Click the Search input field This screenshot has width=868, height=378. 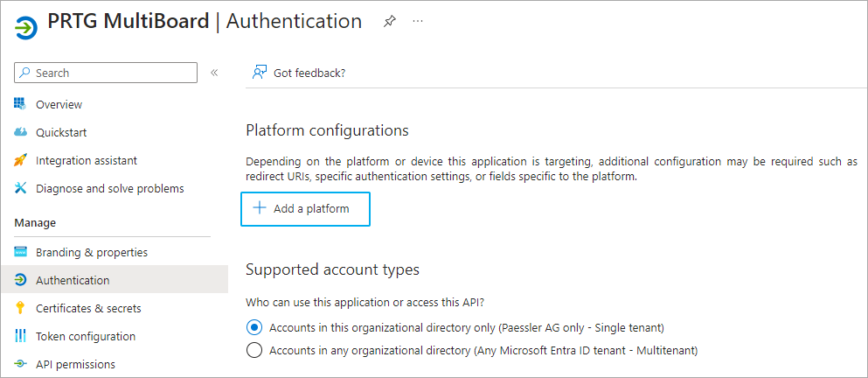106,73
